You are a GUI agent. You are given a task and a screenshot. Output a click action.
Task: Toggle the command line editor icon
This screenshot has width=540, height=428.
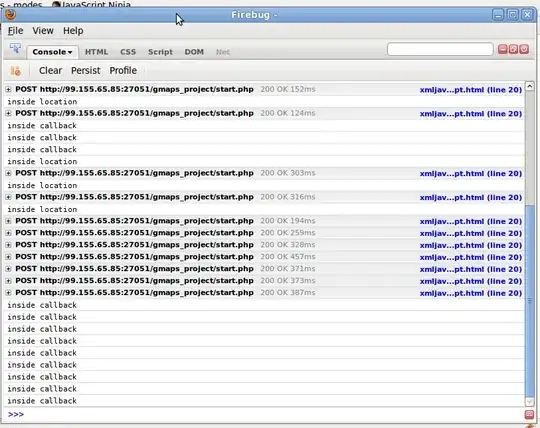click(529, 414)
